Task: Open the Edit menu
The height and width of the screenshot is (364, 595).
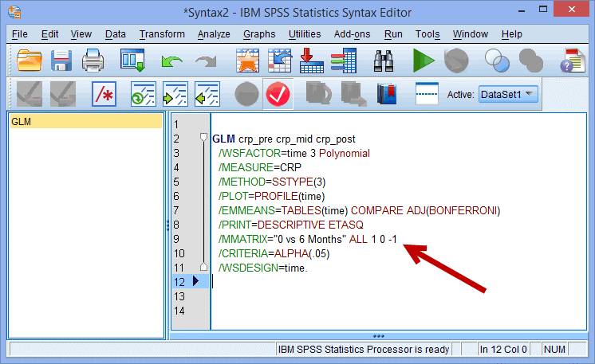Action: (49, 34)
